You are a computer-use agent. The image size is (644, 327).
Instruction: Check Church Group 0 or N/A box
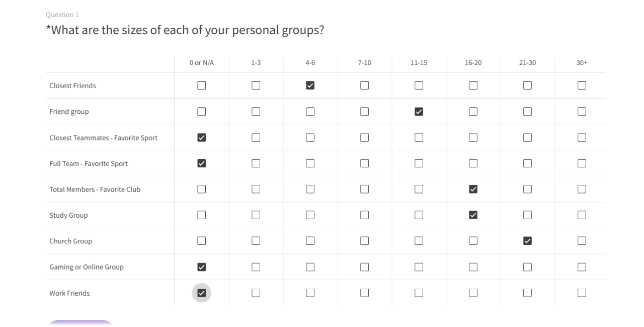pos(201,241)
